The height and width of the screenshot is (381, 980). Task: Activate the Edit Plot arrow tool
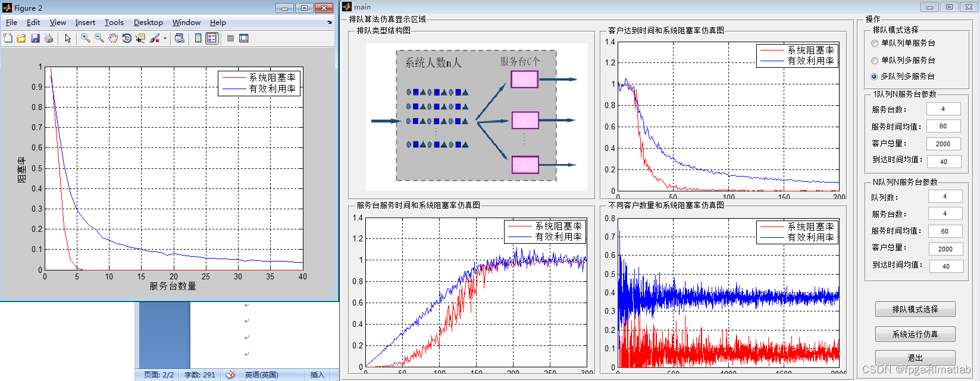(68, 38)
